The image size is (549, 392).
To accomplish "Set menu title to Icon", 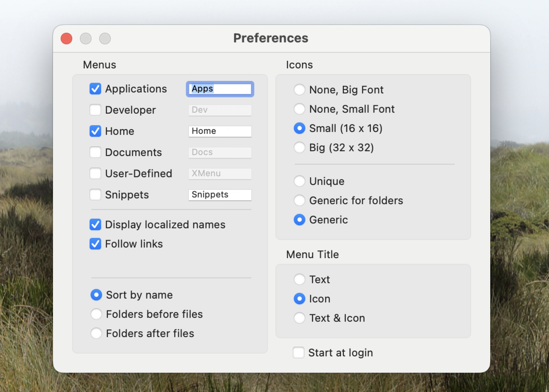I will pyautogui.click(x=299, y=299).
